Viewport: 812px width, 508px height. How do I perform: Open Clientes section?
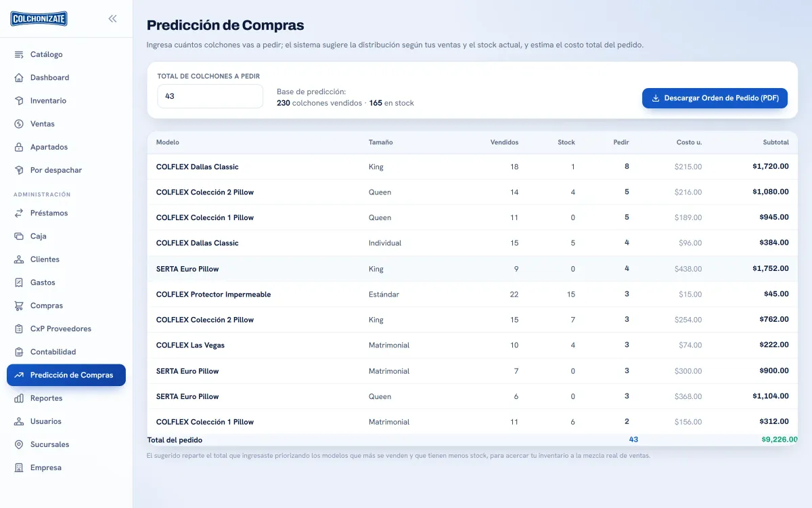(66, 259)
